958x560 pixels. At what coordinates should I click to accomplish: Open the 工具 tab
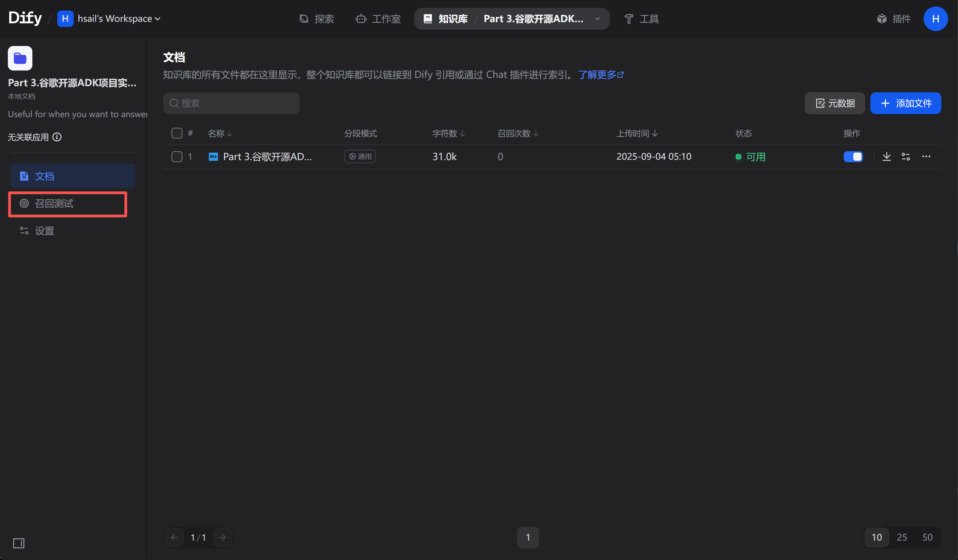click(642, 19)
